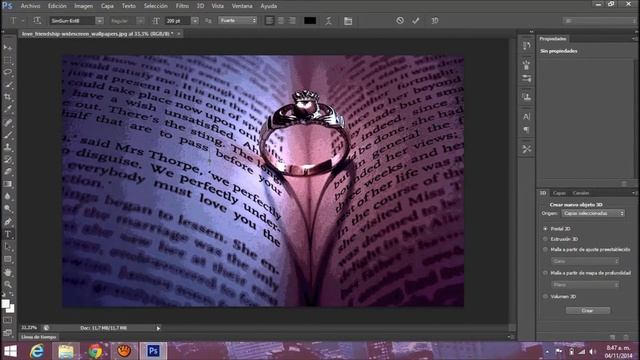The image size is (640, 360).
Task: Click the font size input field
Action: tap(178, 20)
